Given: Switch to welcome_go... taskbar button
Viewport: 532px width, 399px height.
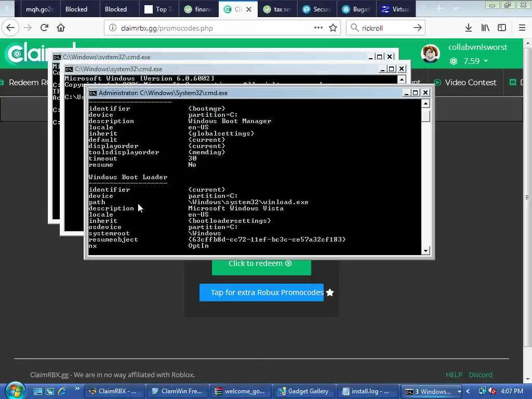Looking at the screenshot, I should point(241,392).
